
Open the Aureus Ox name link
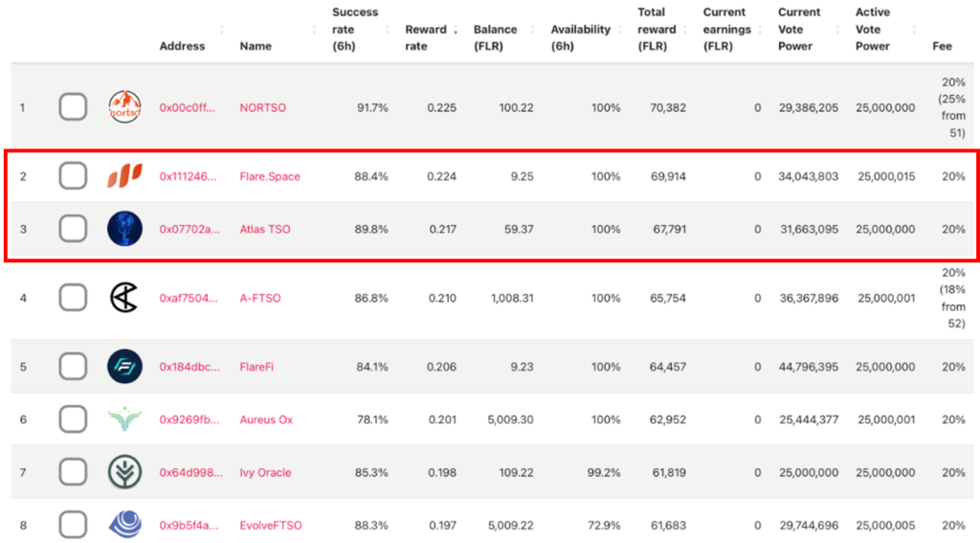pyautogui.click(x=266, y=419)
